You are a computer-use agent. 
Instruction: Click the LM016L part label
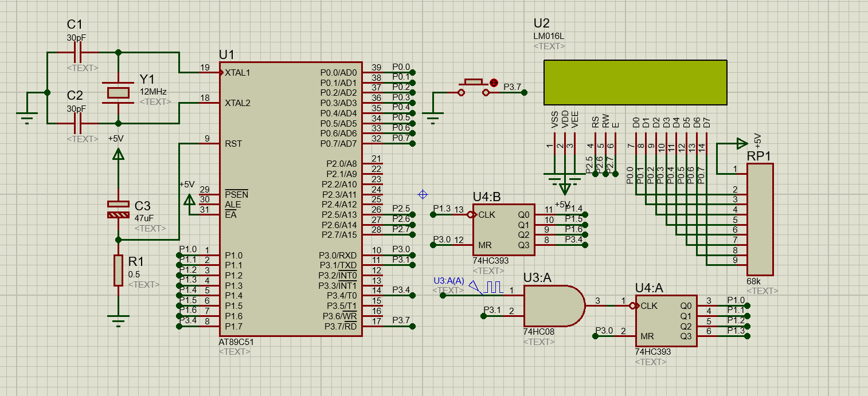[x=549, y=36]
